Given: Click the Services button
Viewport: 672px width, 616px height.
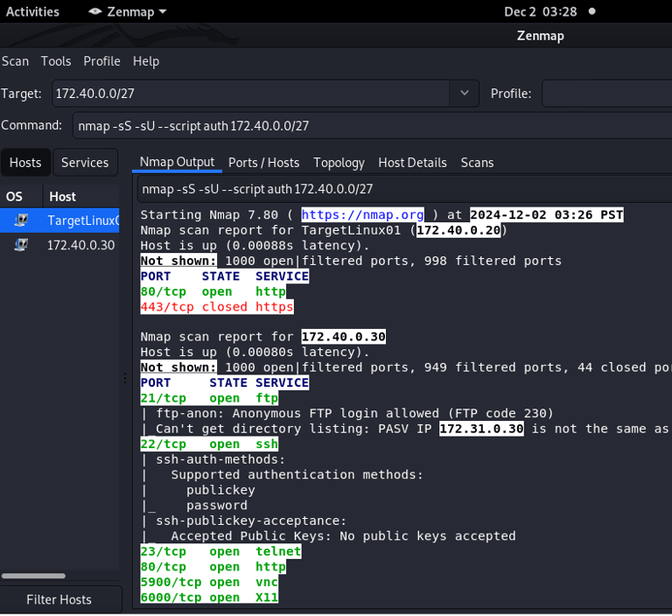Looking at the screenshot, I should pyautogui.click(x=85, y=163).
